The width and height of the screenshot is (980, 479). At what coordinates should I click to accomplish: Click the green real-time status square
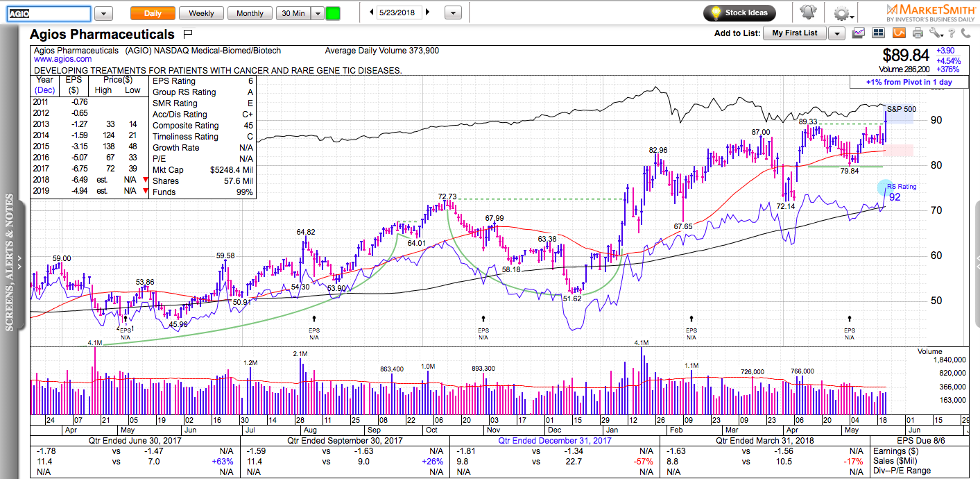click(333, 13)
